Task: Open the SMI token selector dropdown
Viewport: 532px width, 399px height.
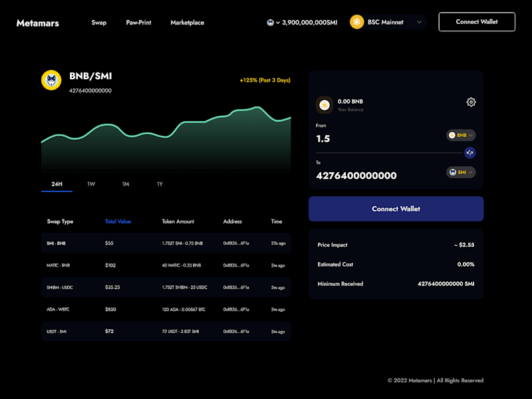Action: [461, 172]
